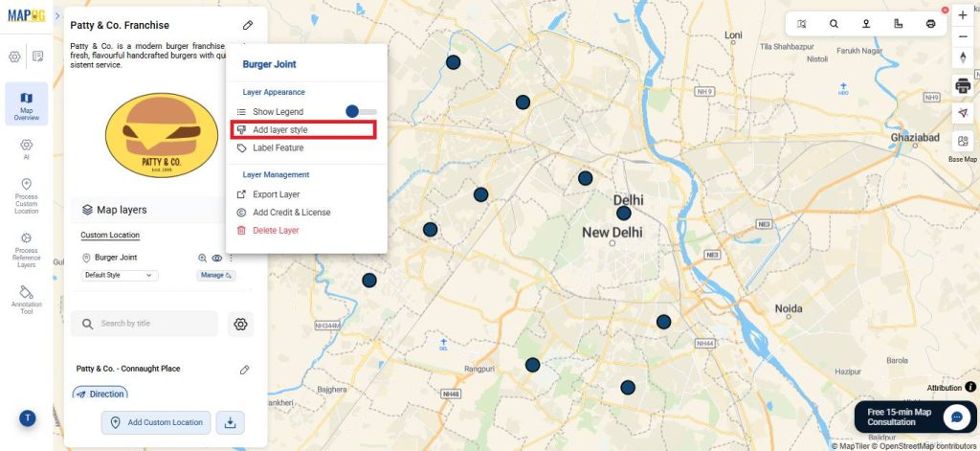980x451 pixels.
Task: Click the large printer button on the right
Action: pos(963,85)
